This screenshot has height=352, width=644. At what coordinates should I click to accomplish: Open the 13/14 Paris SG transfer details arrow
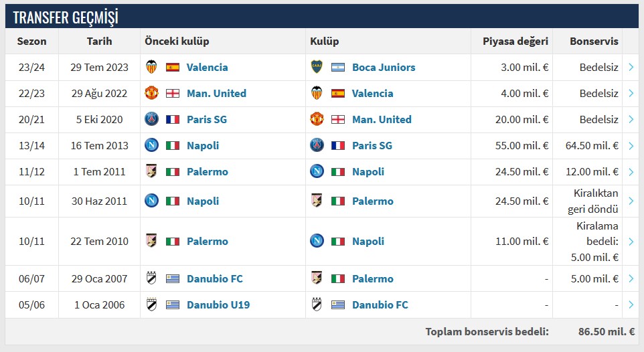631,145
